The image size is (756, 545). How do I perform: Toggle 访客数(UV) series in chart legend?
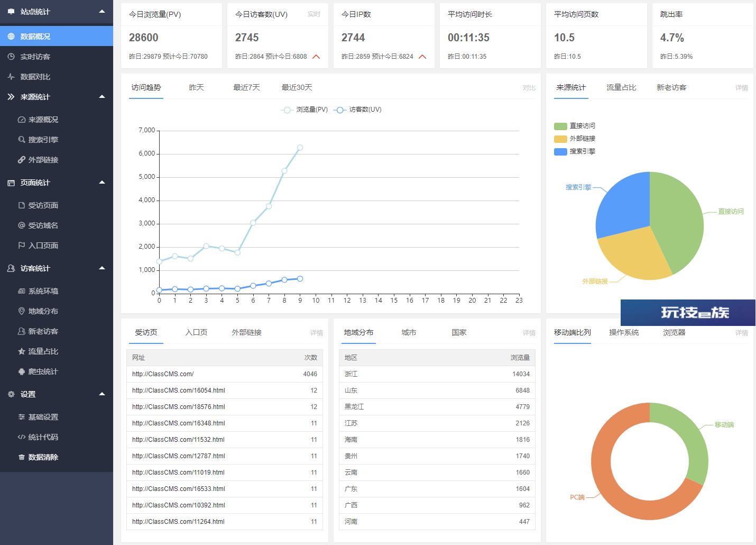click(x=357, y=110)
